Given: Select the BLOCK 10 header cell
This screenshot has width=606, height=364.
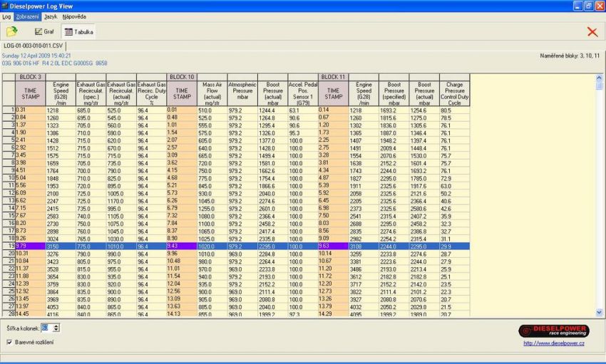Looking at the screenshot, I should point(182,77).
